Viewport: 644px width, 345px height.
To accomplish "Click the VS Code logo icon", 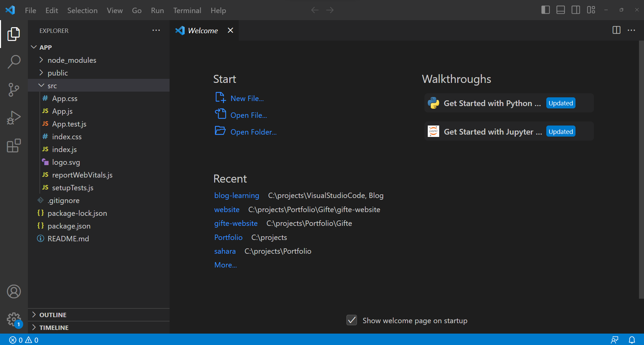I will (10, 10).
